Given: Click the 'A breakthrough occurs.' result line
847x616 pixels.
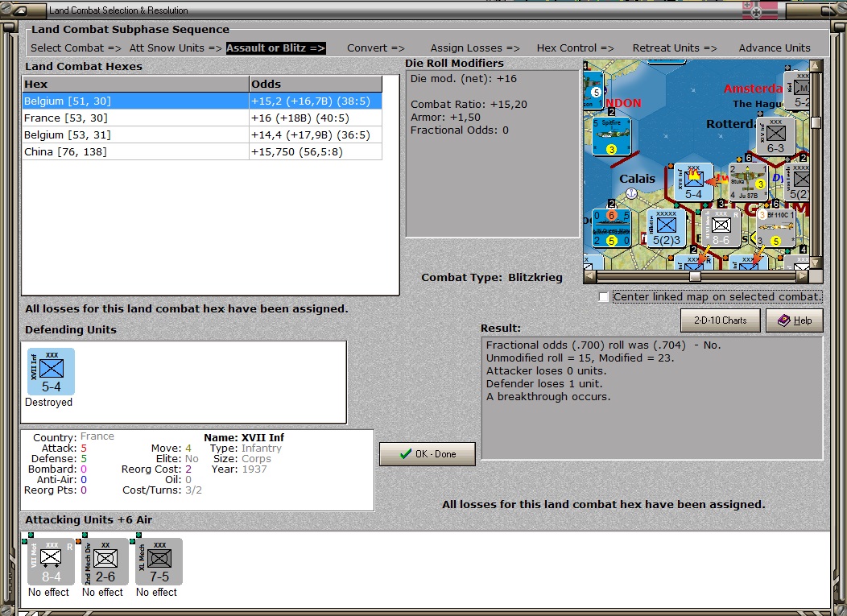Looking at the screenshot, I should tap(548, 397).
